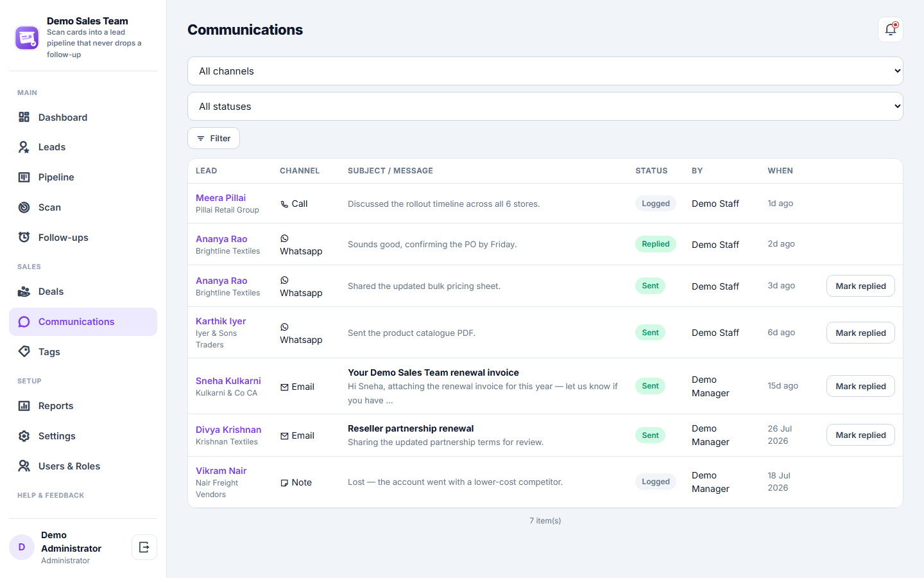Click the Tags label icon
The height and width of the screenshot is (578, 924).
pos(24,352)
